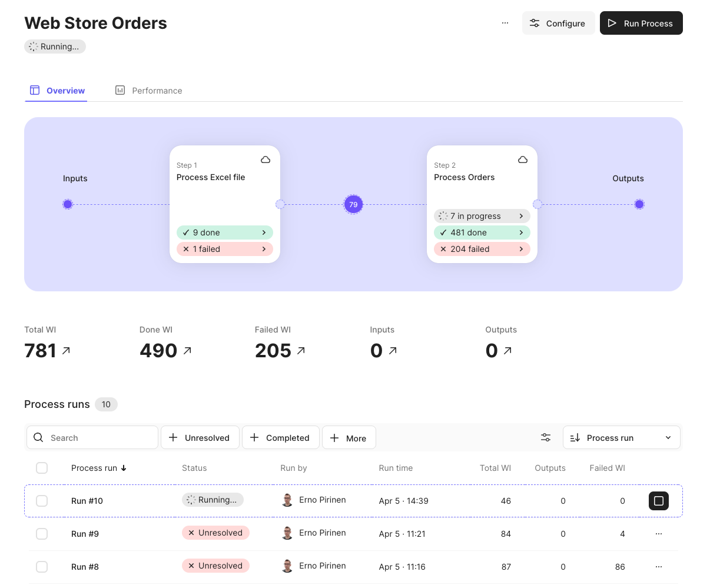This screenshot has height=588, width=710.
Task: Open the Process run sort dropdown
Action: click(x=622, y=437)
